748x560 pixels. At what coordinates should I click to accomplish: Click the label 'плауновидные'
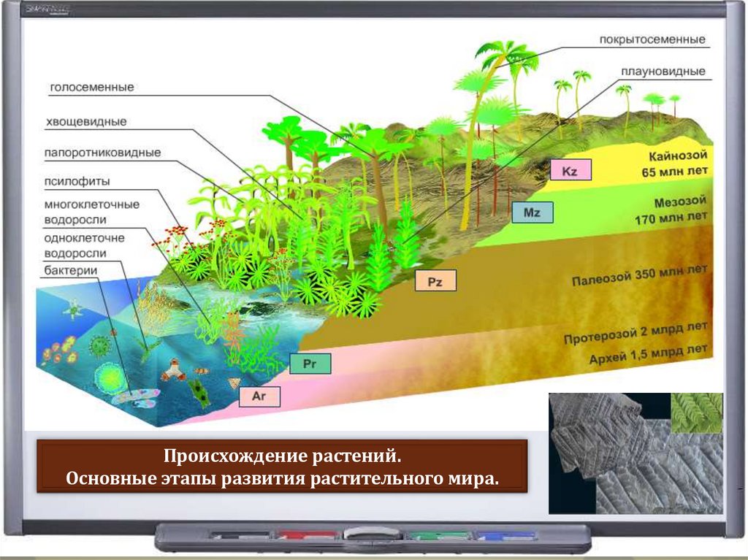[x=663, y=71]
